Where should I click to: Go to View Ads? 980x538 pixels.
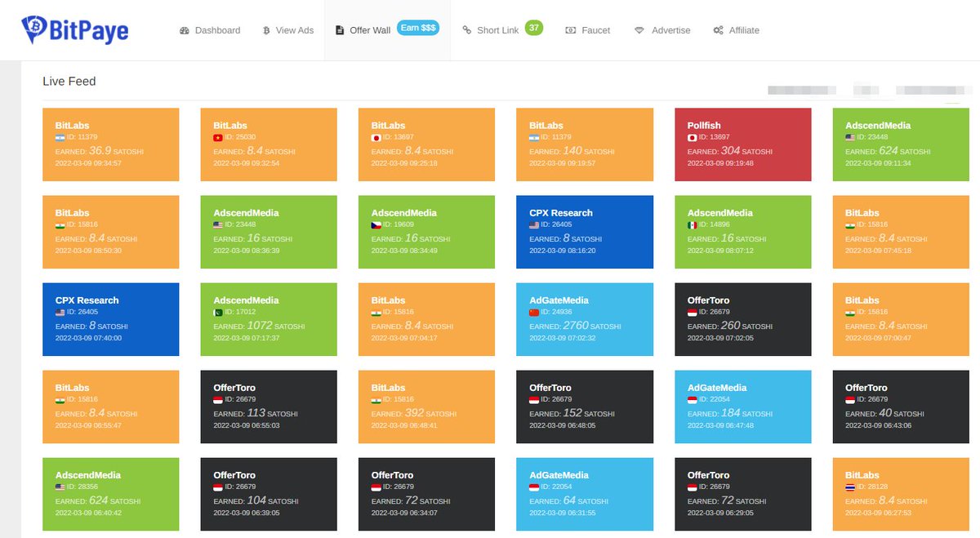288,30
